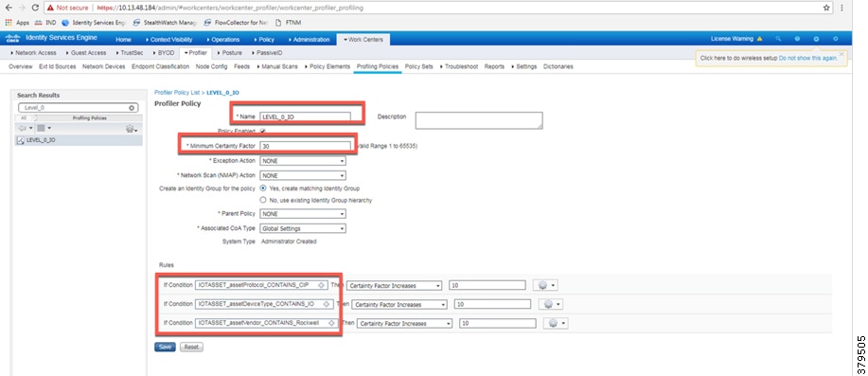
Task: Open the help question-mark icon in header
Action: (x=797, y=39)
